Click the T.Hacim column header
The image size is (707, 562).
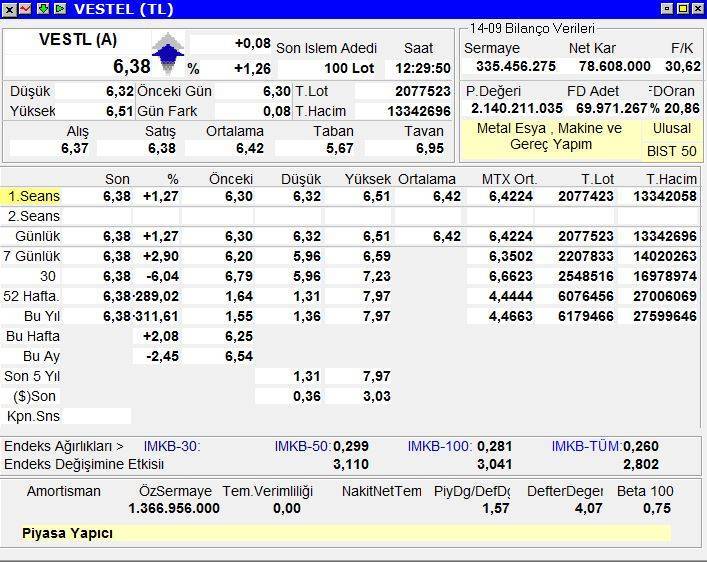pos(669,179)
